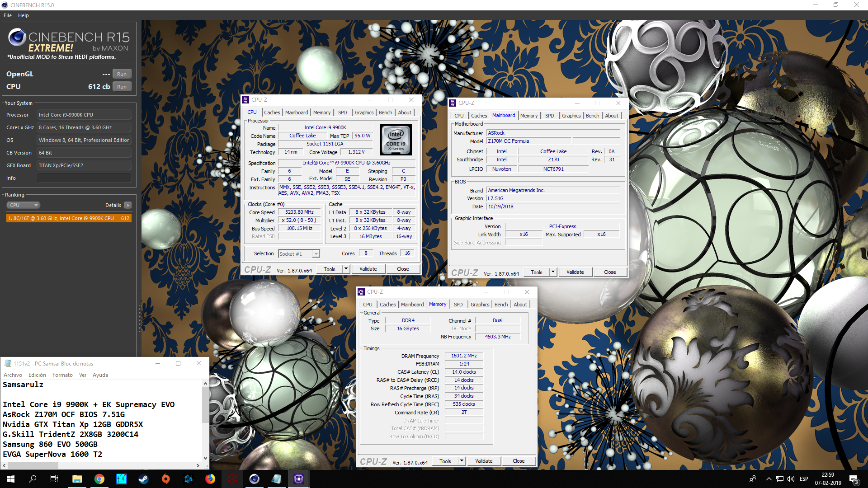Open Notepad Ayuda menu
The width and height of the screenshot is (868, 488).
click(x=100, y=375)
